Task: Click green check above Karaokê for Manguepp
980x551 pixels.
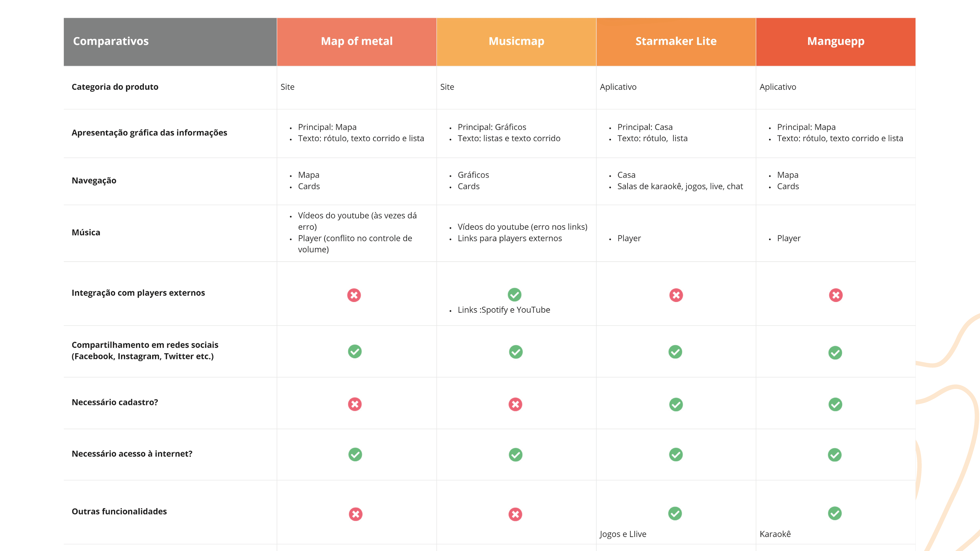Action: coord(835,513)
